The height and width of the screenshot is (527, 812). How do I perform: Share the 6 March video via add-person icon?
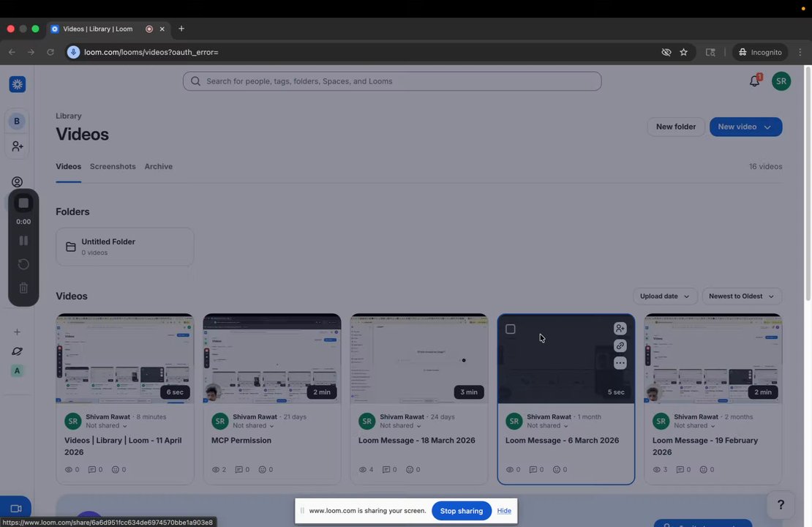click(x=620, y=329)
